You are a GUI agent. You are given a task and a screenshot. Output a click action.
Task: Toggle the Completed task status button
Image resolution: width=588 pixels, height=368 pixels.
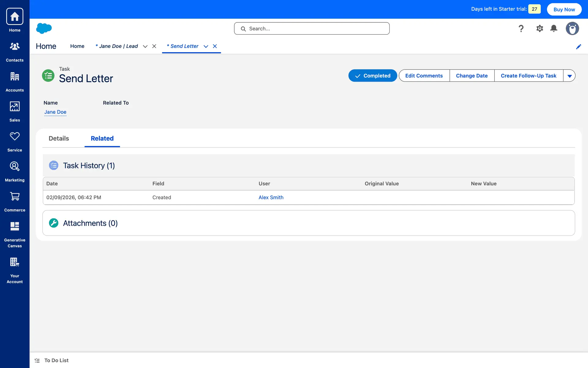[372, 76]
